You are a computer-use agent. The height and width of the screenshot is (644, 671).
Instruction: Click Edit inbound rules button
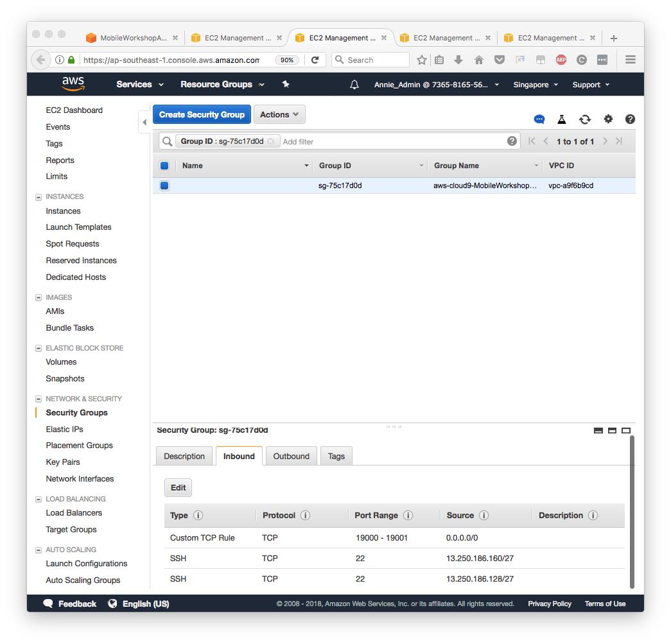pyautogui.click(x=178, y=488)
